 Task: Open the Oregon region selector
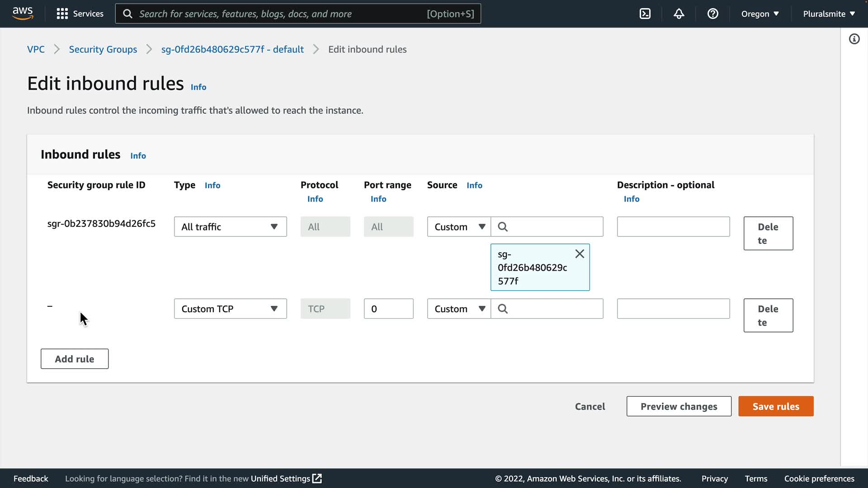point(759,14)
